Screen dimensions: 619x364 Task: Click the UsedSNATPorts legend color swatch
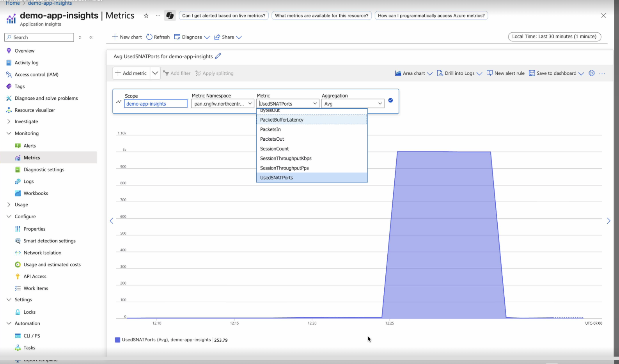[117, 340]
